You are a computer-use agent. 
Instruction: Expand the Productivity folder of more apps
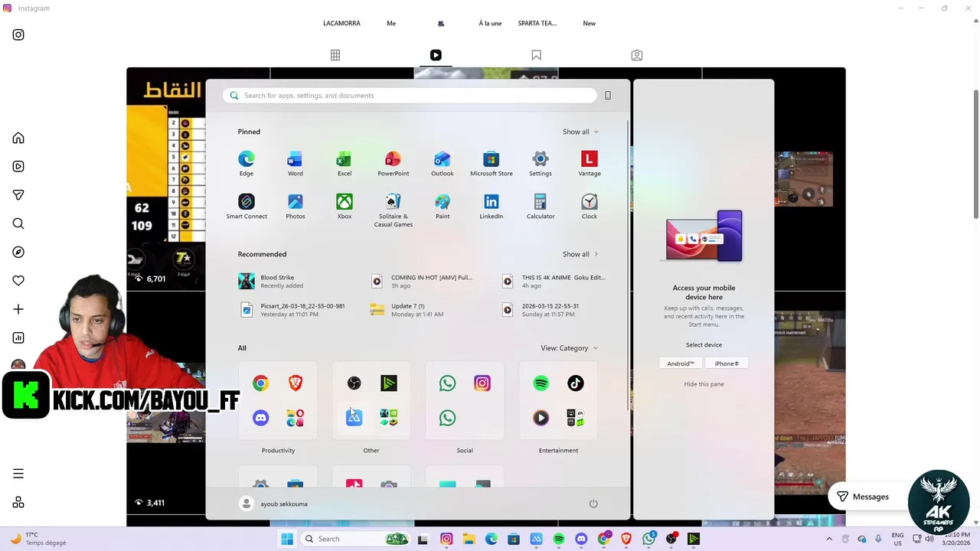coord(296,418)
